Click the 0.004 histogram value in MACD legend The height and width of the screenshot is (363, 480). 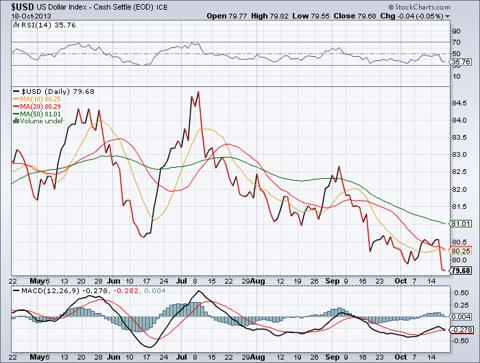coord(155,291)
